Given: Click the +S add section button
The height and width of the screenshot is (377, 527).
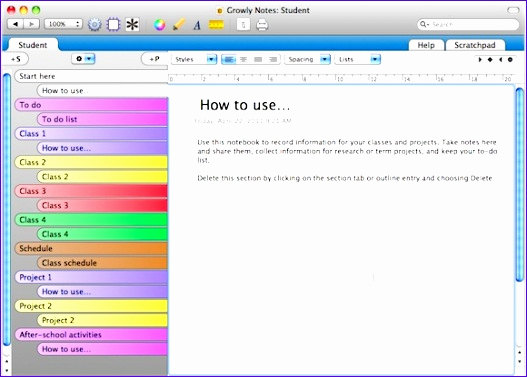Looking at the screenshot, I should point(16,59).
